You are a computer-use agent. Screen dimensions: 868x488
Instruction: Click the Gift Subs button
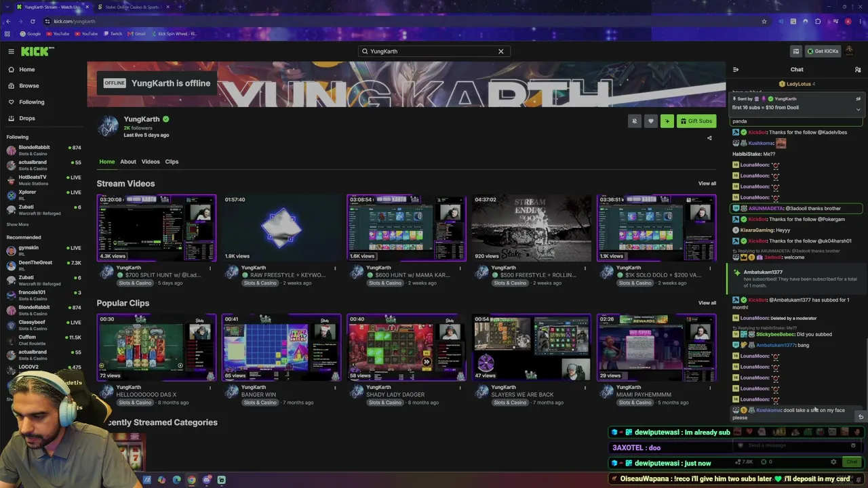coord(696,121)
